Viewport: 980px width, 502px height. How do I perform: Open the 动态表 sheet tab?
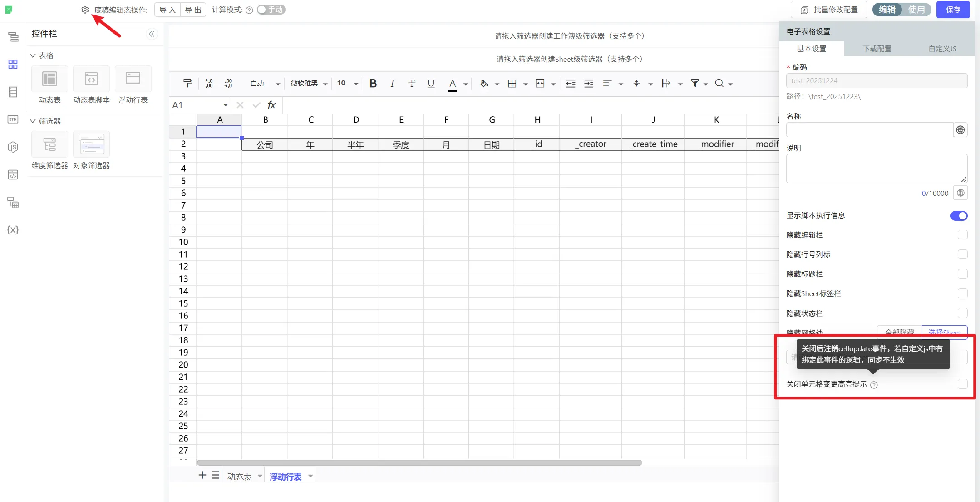pyautogui.click(x=239, y=477)
